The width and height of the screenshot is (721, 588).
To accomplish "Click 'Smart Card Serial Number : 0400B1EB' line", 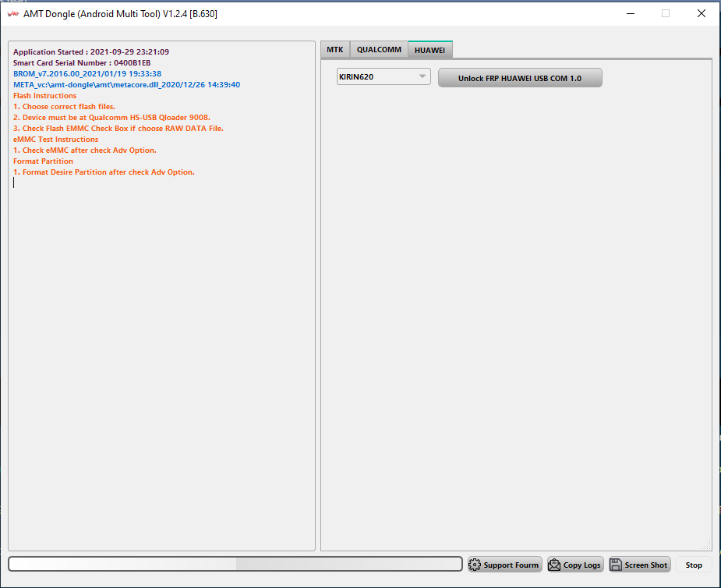I will (x=82, y=63).
